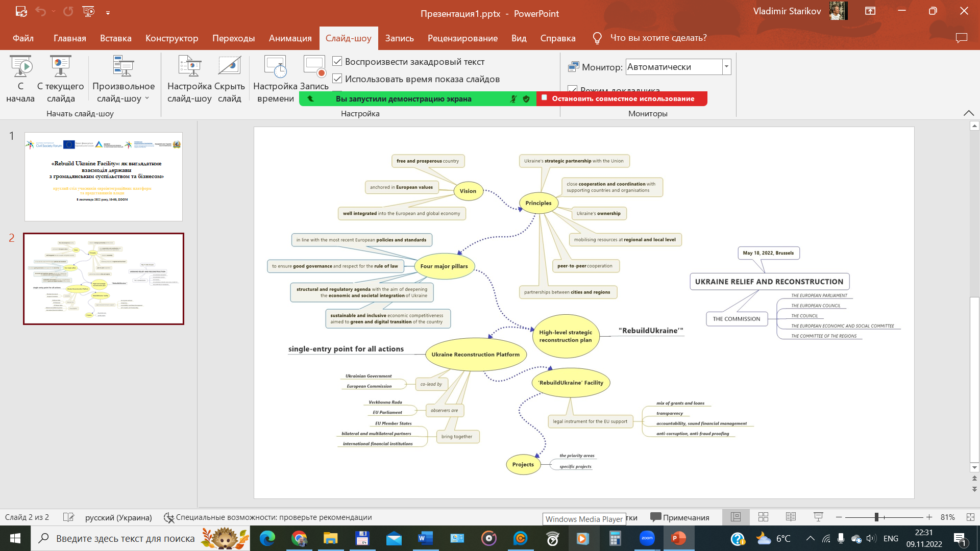Switch to Normal view icon
Screen dimensions: 980x551
pyautogui.click(x=736, y=517)
